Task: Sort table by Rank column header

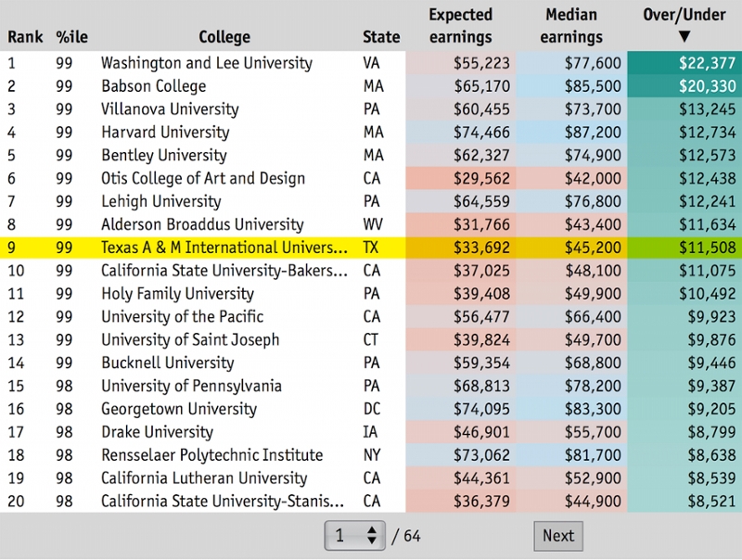Action: tap(25, 37)
